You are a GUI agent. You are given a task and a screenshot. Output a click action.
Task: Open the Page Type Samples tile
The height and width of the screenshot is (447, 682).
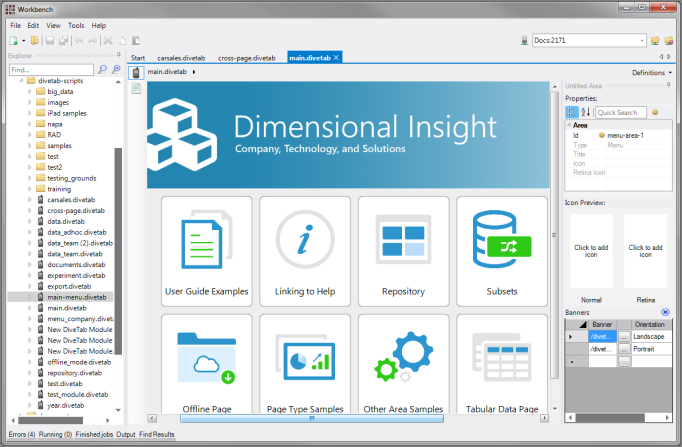click(x=305, y=364)
